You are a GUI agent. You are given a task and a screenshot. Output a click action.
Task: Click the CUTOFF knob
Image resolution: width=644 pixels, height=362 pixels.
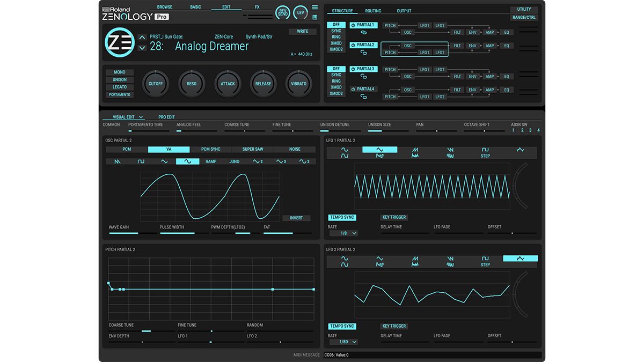click(x=156, y=84)
